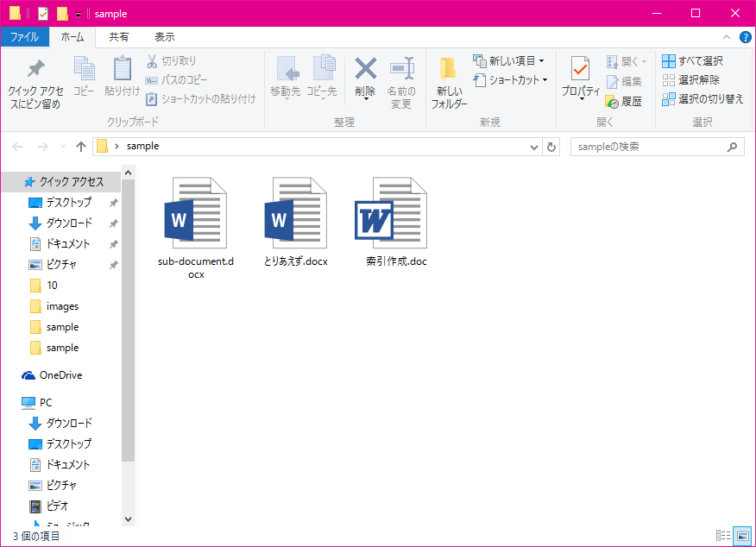This screenshot has width=756, height=547.
Task: Click すべて選択 (Select all)
Action: pos(692,60)
